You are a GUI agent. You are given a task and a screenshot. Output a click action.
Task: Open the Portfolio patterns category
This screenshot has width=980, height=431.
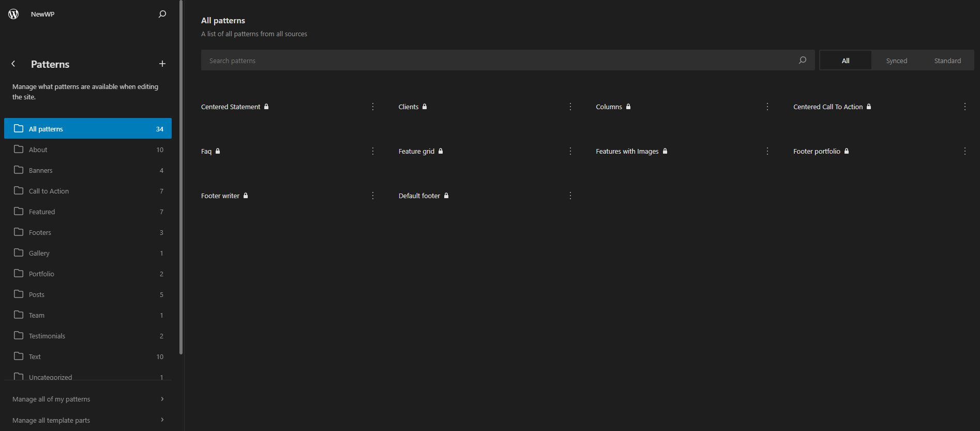[x=88, y=274]
